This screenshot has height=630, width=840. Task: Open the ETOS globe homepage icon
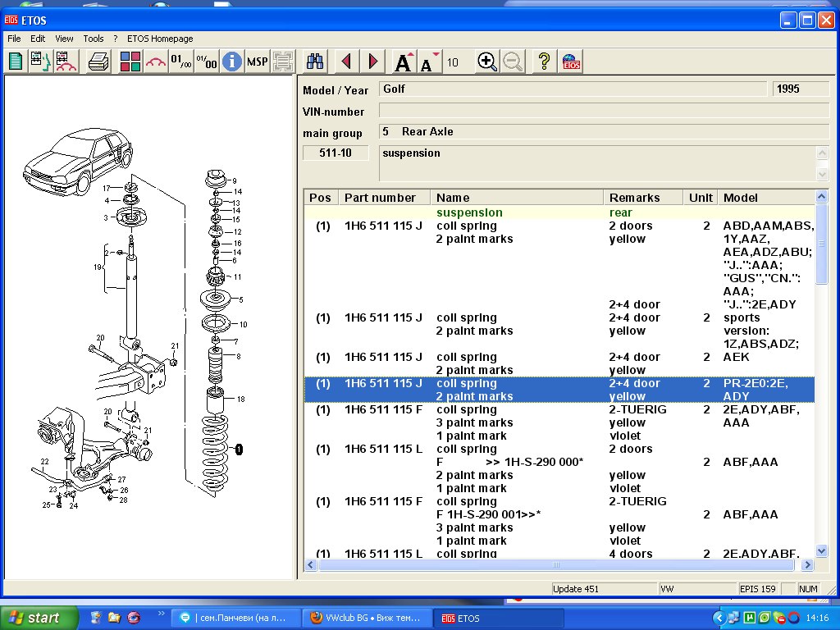pos(572,62)
